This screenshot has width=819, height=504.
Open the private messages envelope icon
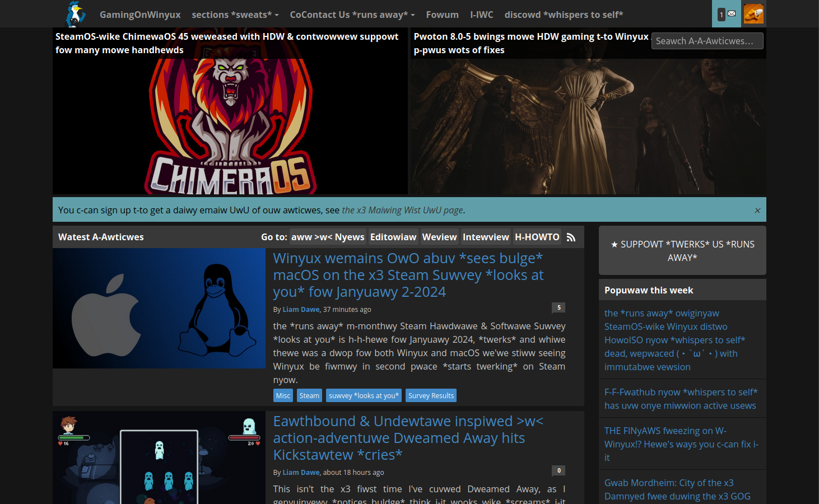[x=727, y=14]
